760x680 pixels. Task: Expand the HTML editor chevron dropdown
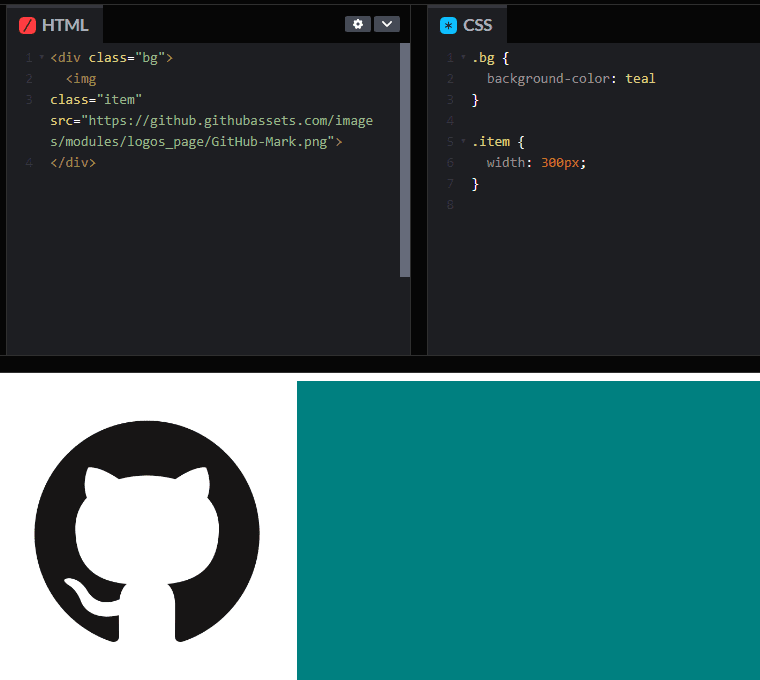(387, 24)
